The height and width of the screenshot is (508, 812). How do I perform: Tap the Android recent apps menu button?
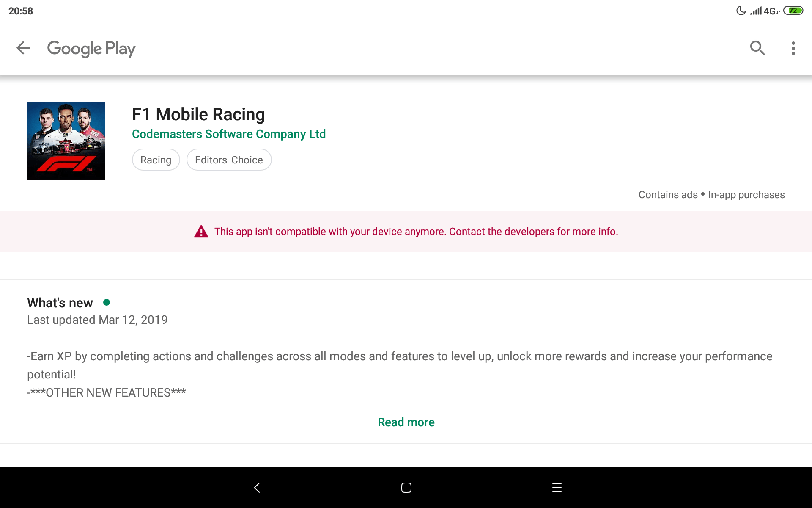(557, 488)
